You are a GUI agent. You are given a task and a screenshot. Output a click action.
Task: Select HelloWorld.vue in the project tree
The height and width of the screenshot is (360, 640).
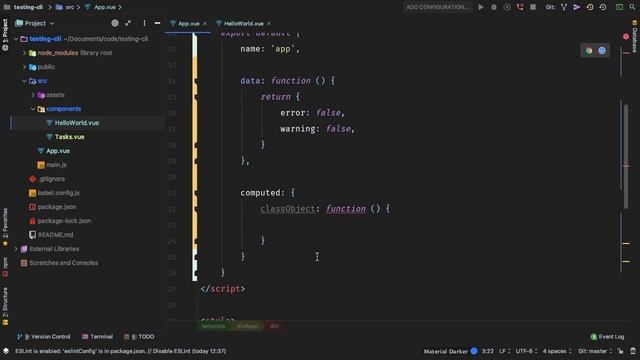point(77,123)
